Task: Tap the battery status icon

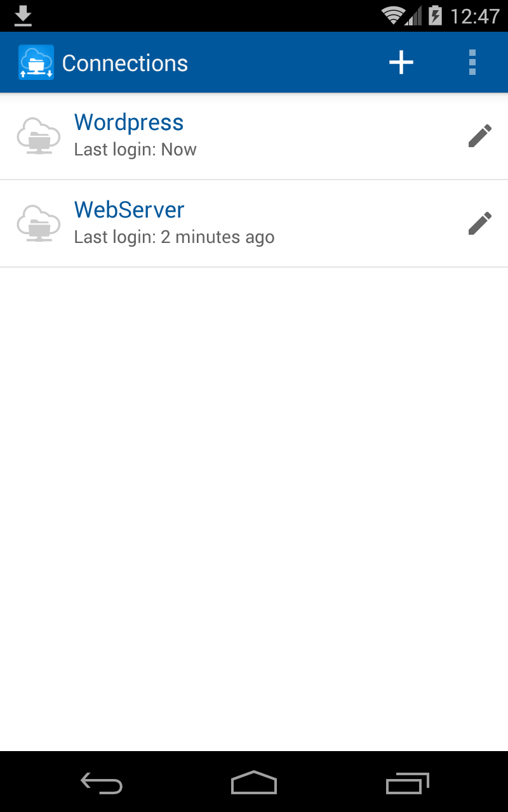Action: pos(435,15)
